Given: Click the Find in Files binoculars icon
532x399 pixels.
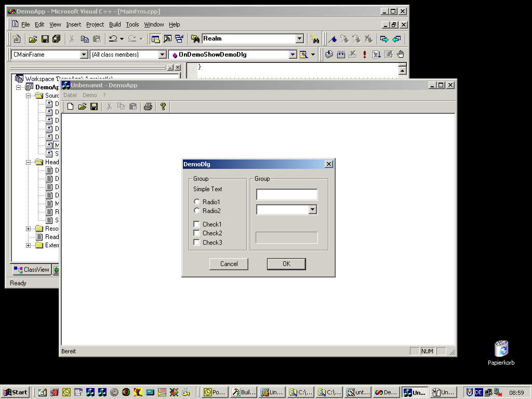Looking at the screenshot, I should [314, 39].
